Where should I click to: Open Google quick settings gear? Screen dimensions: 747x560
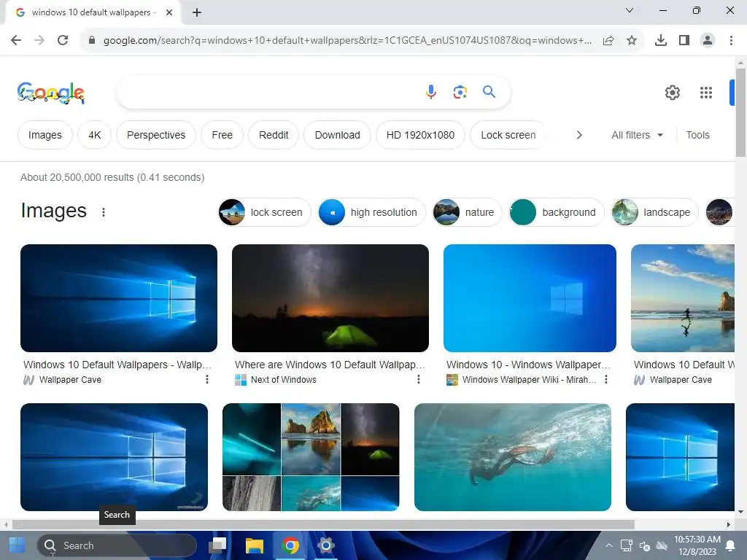672,93
